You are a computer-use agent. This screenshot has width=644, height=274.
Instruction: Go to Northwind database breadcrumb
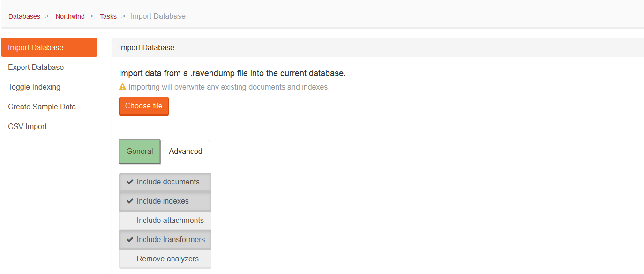coord(70,16)
